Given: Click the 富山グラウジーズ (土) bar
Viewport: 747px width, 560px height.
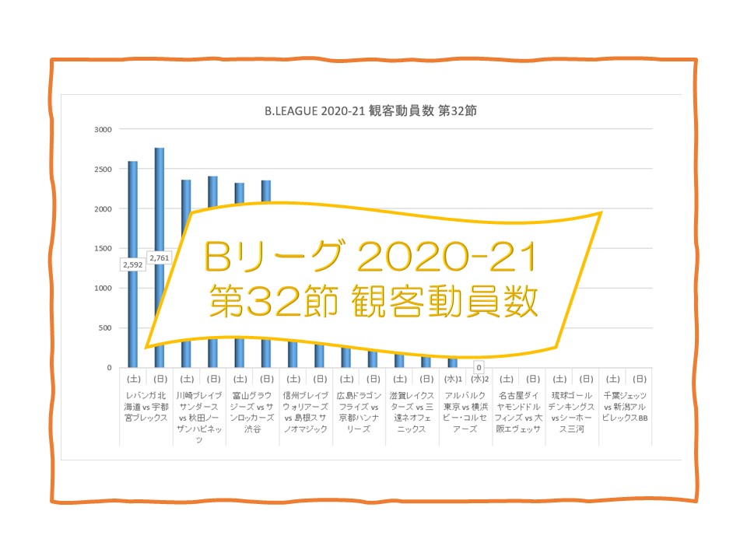Looking at the screenshot, I should click(x=240, y=193).
